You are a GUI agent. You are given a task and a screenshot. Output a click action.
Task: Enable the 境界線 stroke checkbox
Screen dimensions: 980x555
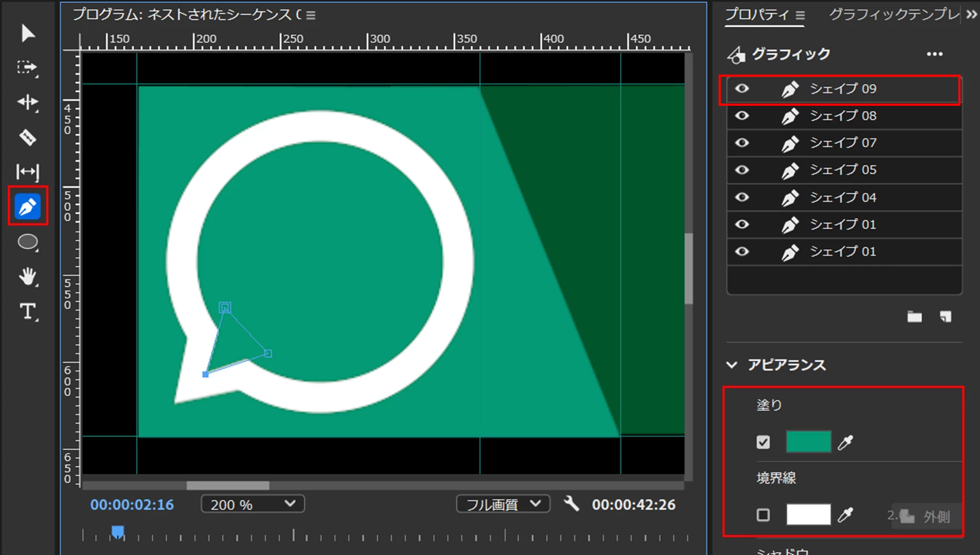pos(763,515)
